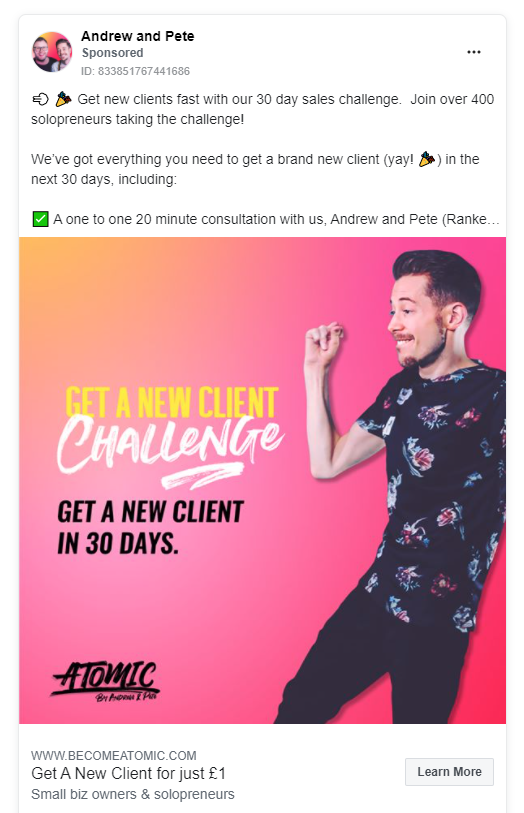
Task: Click the Learn More button
Action: click(x=449, y=772)
